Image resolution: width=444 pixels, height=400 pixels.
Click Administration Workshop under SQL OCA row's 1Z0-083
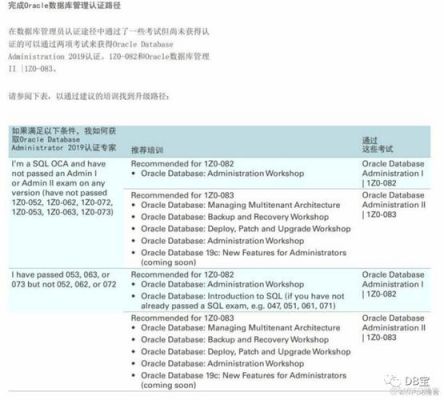tap(222, 241)
